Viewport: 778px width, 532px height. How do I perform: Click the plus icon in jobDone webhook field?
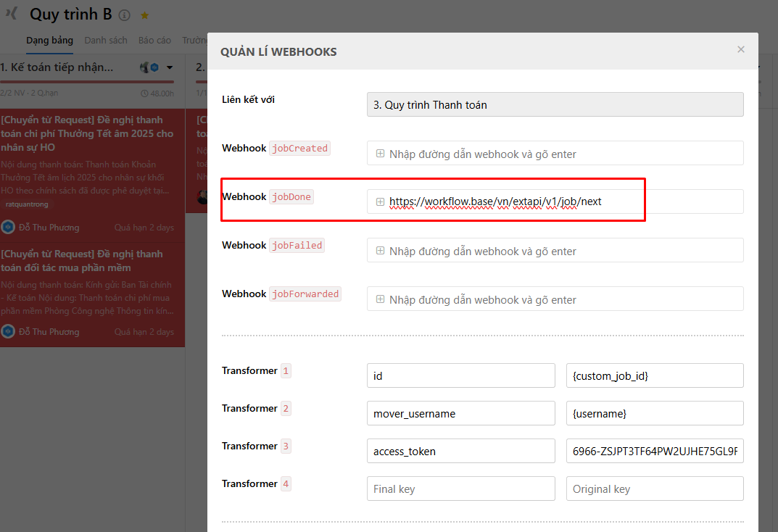(x=380, y=201)
